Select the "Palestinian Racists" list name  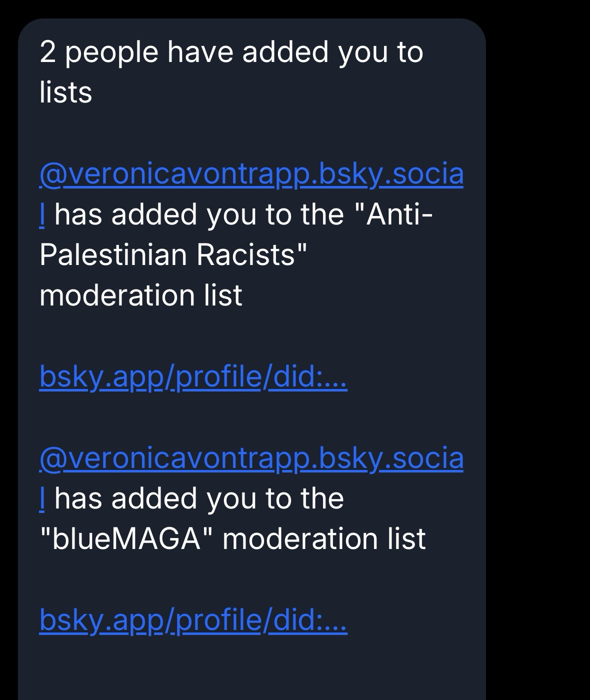[x=172, y=255]
